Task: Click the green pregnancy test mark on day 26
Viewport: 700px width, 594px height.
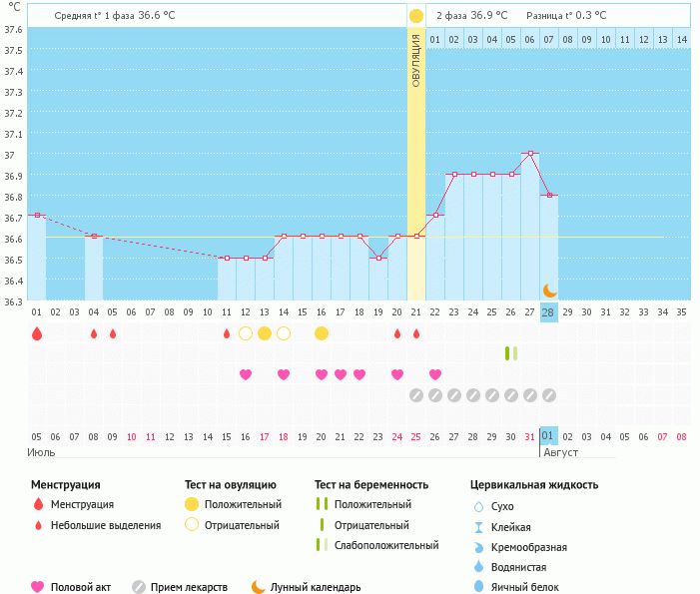Action: tap(510, 353)
